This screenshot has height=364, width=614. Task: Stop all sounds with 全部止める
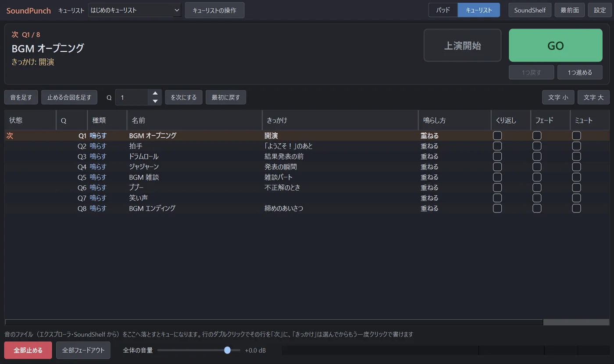click(x=28, y=350)
